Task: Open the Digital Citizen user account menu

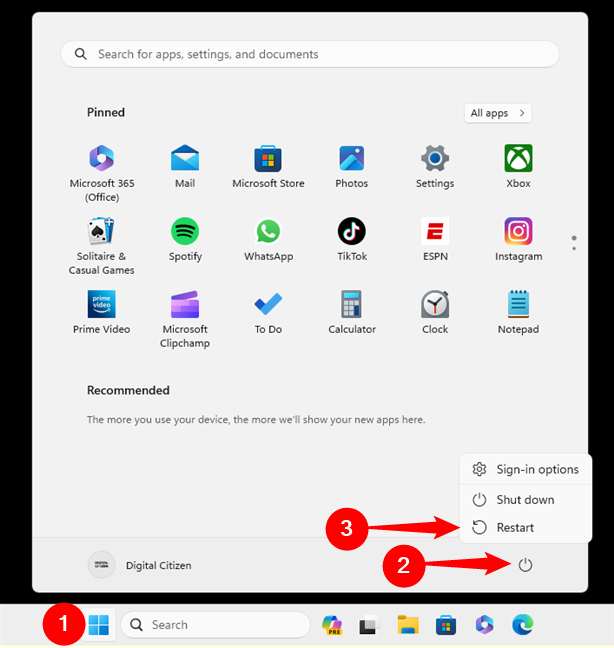Action: coord(140,565)
